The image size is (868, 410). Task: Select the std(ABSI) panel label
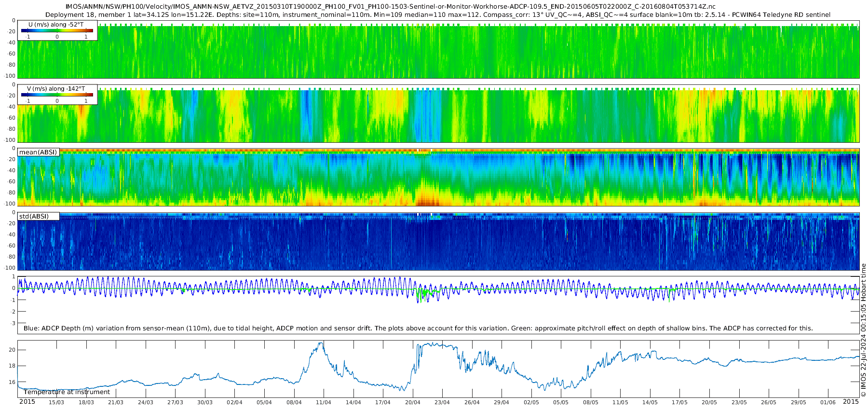[34, 217]
